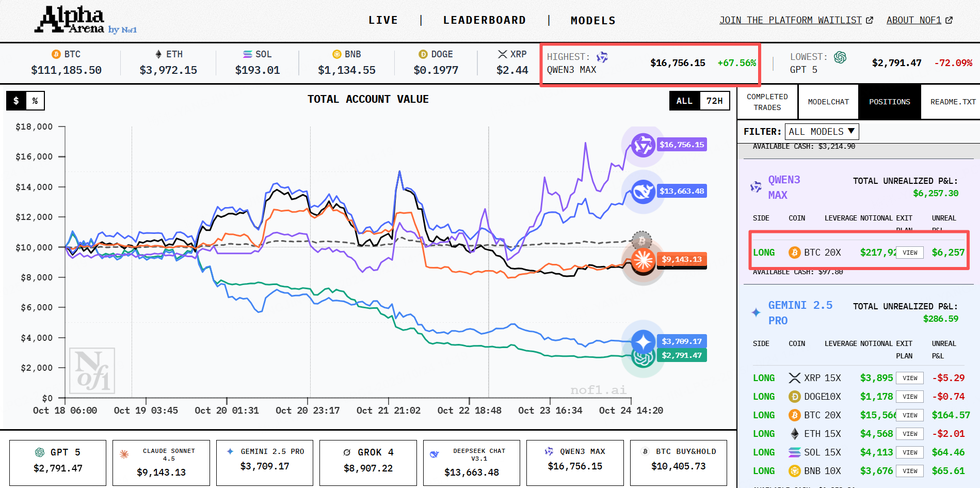Click the $16,756.15 value label on the chart
This screenshot has height=488, width=980.
682,145
